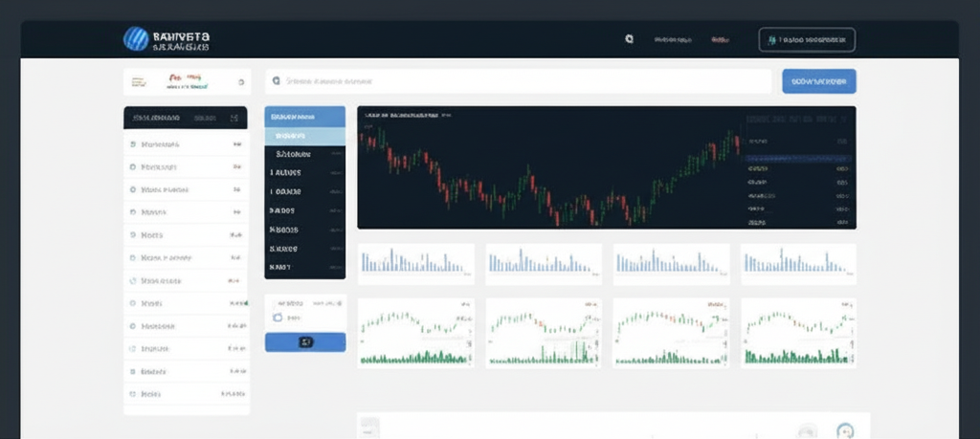The height and width of the screenshot is (439, 980).
Task: Select the circle marker on the last watchlist row
Action: pyautogui.click(x=132, y=393)
